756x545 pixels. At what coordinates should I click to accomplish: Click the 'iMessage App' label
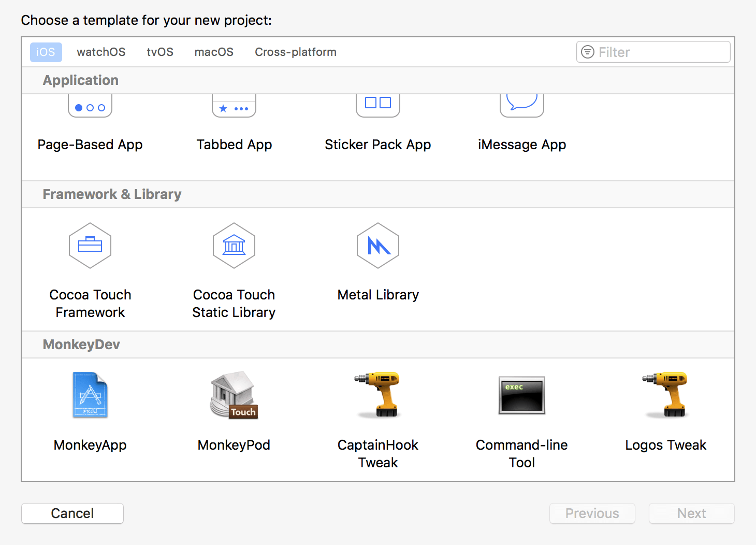pos(522,145)
